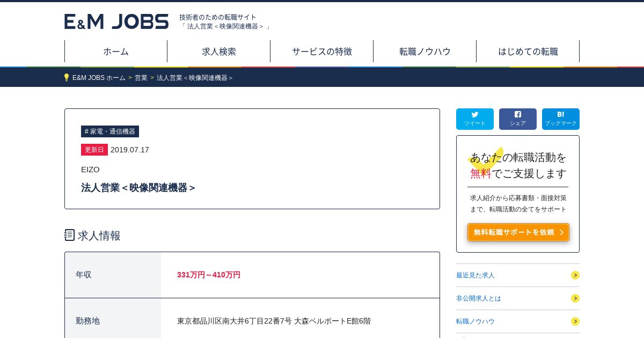Click the 法人営業＜映像関連機器＞ breadcrumb text

tap(195, 78)
